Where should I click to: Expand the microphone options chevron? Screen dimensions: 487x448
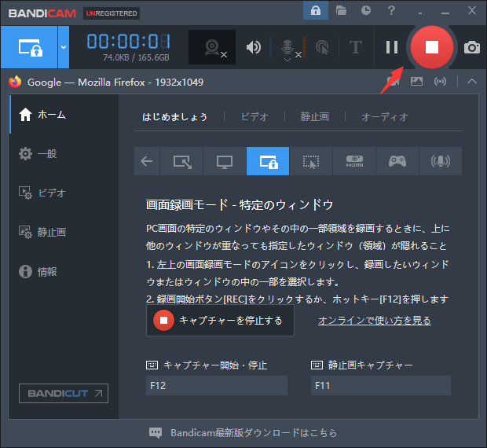287,60
